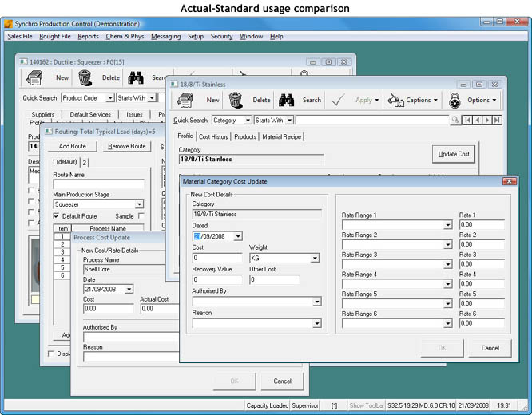Open Category quick search dropdown
The image size is (532, 415).
click(x=248, y=120)
